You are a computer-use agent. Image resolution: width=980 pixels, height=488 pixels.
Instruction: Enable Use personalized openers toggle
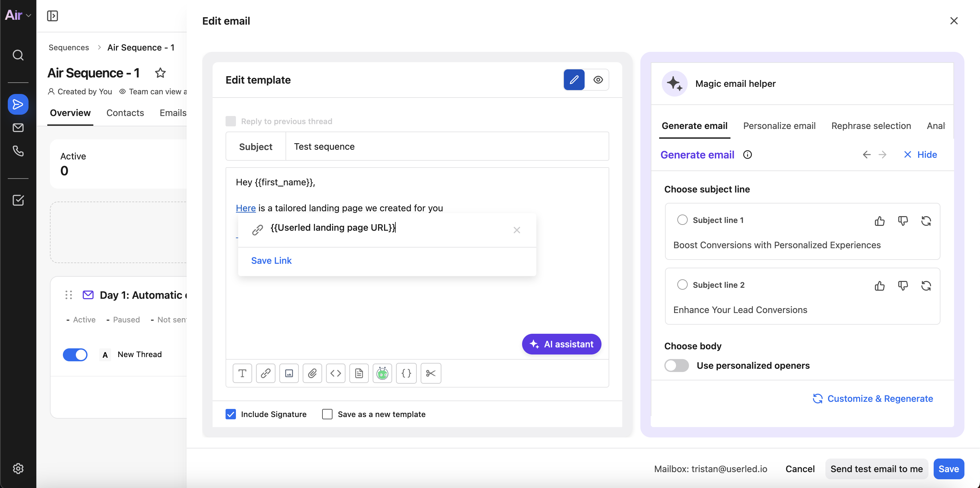point(676,365)
